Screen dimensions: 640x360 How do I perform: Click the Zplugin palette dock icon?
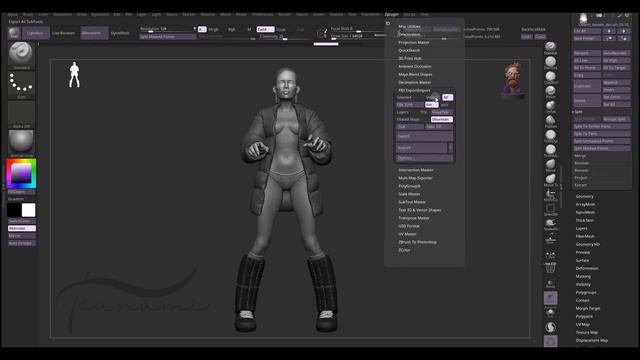tap(388, 24)
